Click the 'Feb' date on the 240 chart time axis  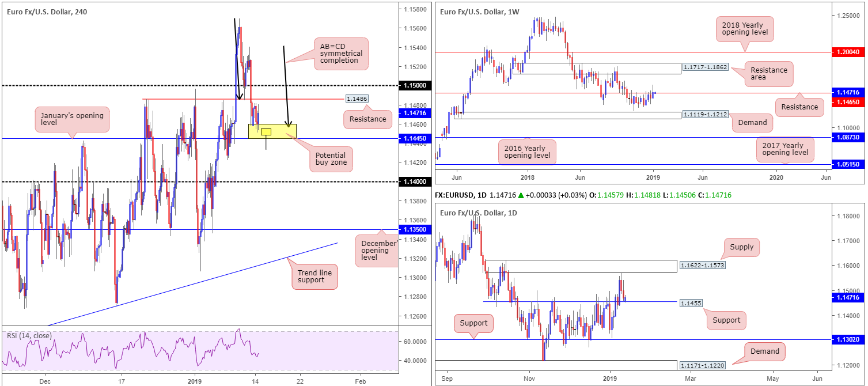click(359, 381)
